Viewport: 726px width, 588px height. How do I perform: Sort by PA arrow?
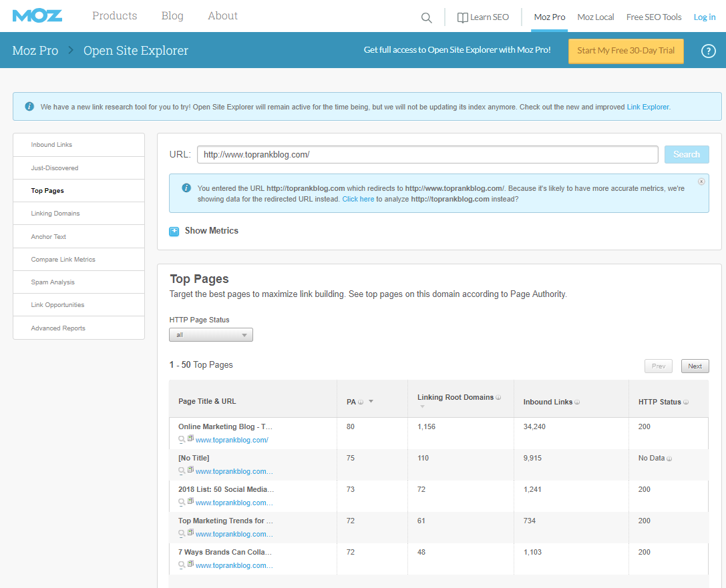[x=371, y=402]
